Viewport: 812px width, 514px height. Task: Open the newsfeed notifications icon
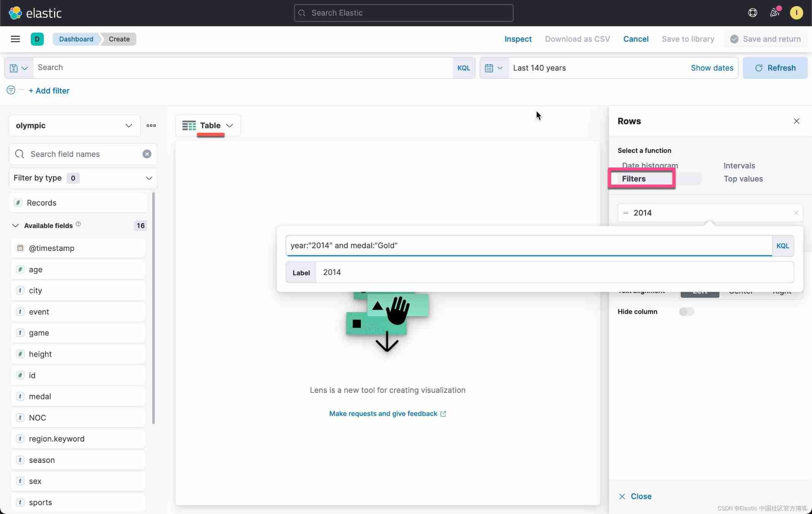774,13
